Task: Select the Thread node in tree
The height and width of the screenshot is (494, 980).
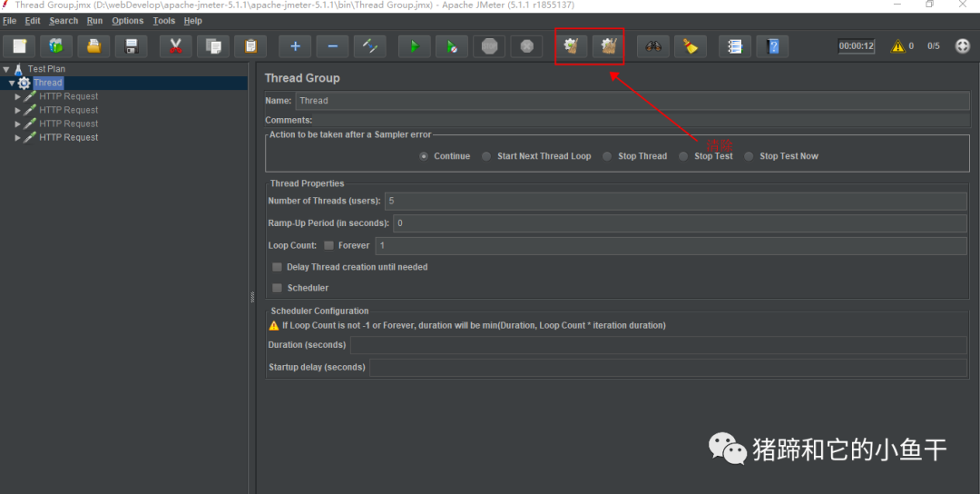Action: point(48,84)
